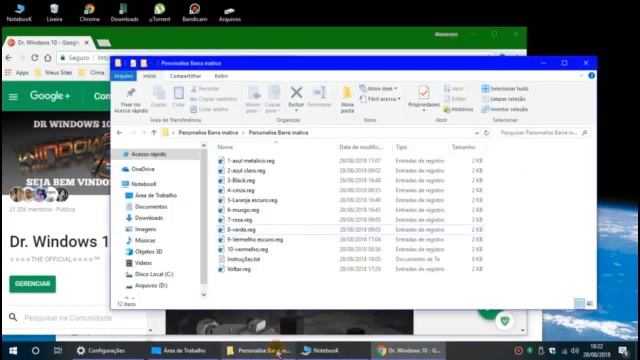Click Copiar caminho in the ribbon
The width and height of the screenshot is (640, 360).
tap(213, 99)
